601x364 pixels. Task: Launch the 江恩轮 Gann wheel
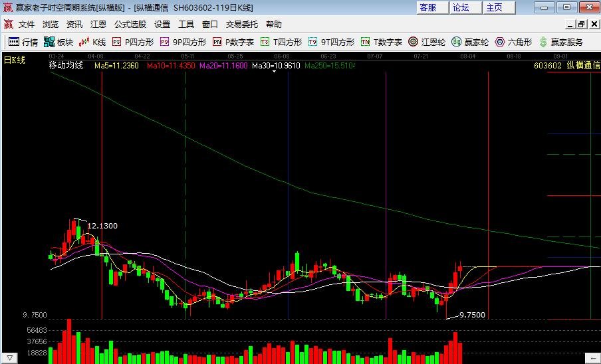click(x=427, y=42)
